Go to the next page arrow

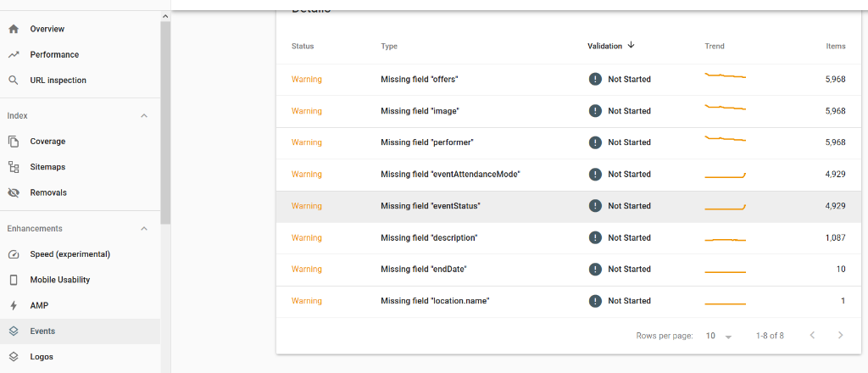tap(840, 335)
